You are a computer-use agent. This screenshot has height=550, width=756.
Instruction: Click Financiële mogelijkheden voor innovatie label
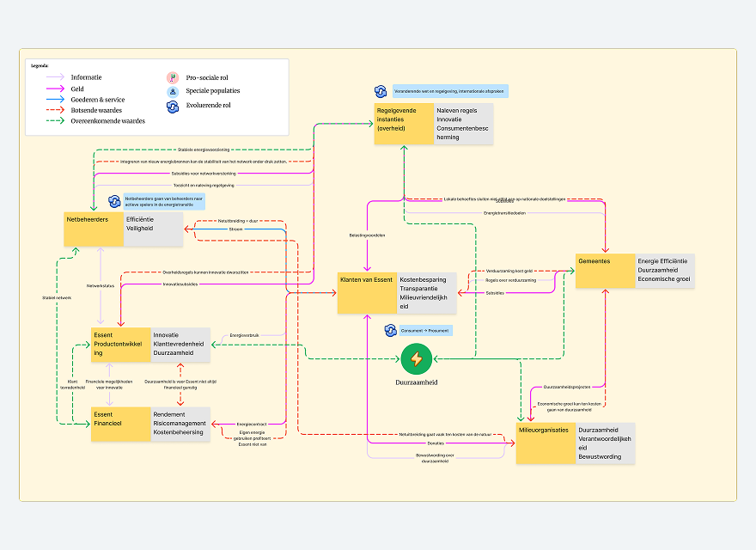[x=109, y=384]
